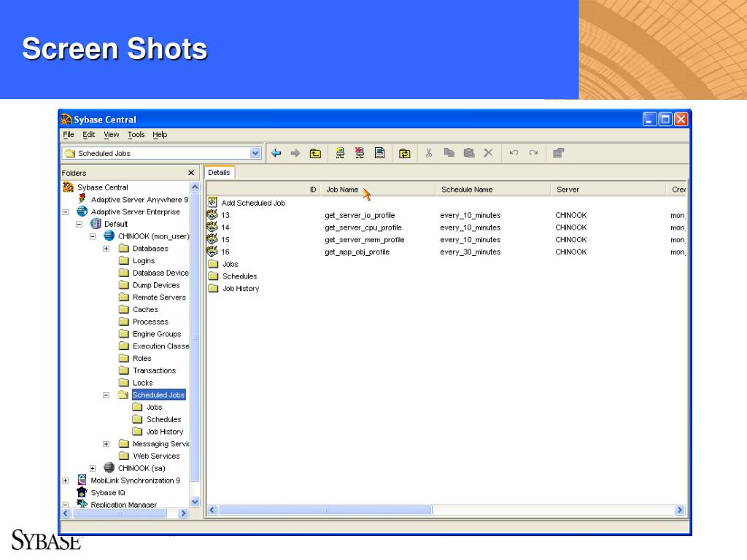Open the Scheduled Jobs location dropdown
The image size is (747, 560).
pos(255,153)
